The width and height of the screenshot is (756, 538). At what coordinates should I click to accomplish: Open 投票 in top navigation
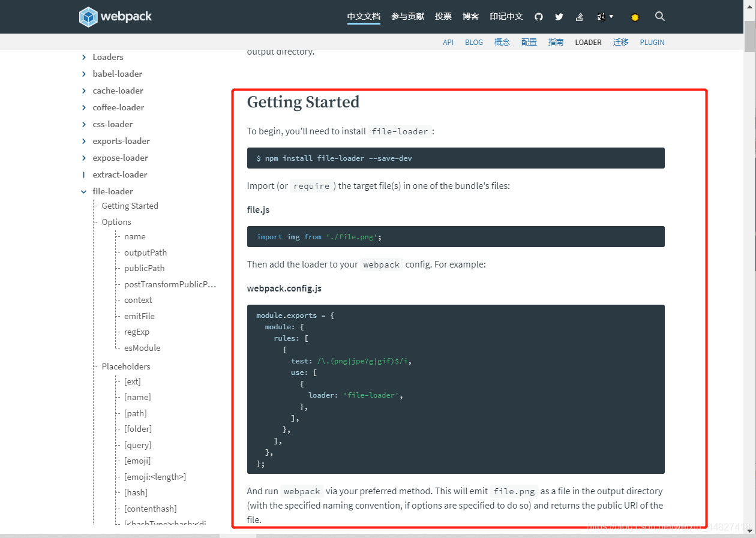coord(443,16)
